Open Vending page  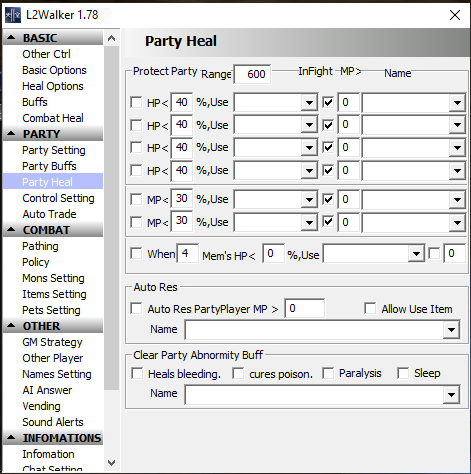click(41, 406)
